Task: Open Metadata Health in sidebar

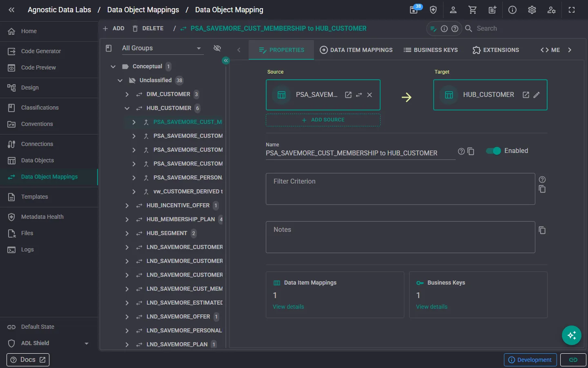Action: point(49,217)
